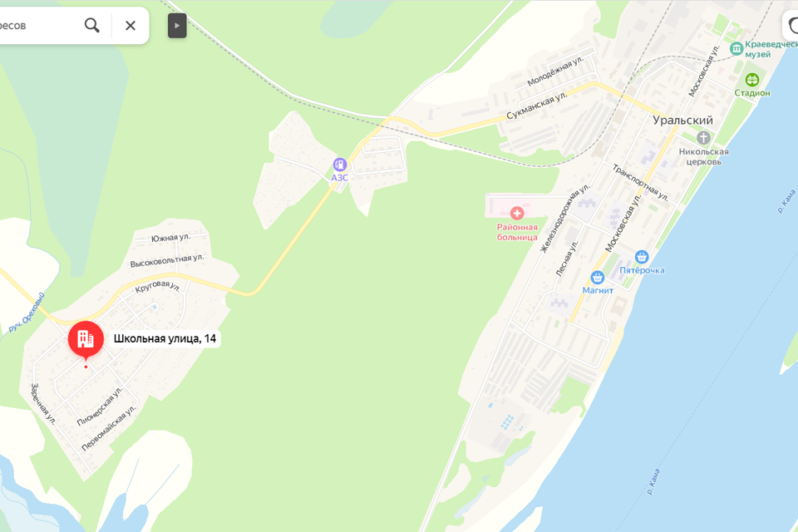The width and height of the screenshot is (798, 532).
Task: Click the partially visible top-right map button
Action: tap(791, 26)
